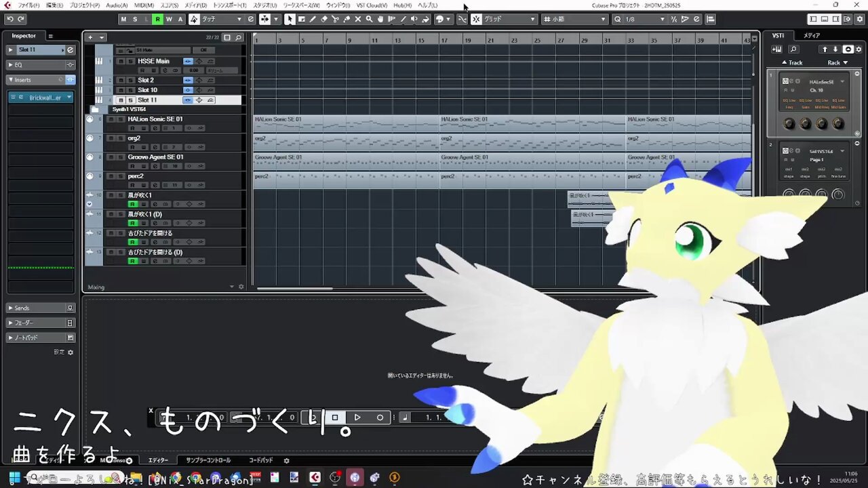Click the Windows Start button
Viewport: 868px width, 488px height.
point(14,478)
